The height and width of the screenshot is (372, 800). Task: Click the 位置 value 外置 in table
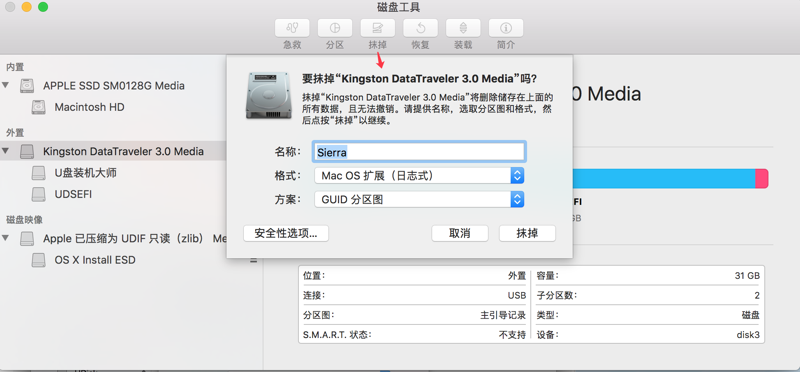tap(517, 276)
